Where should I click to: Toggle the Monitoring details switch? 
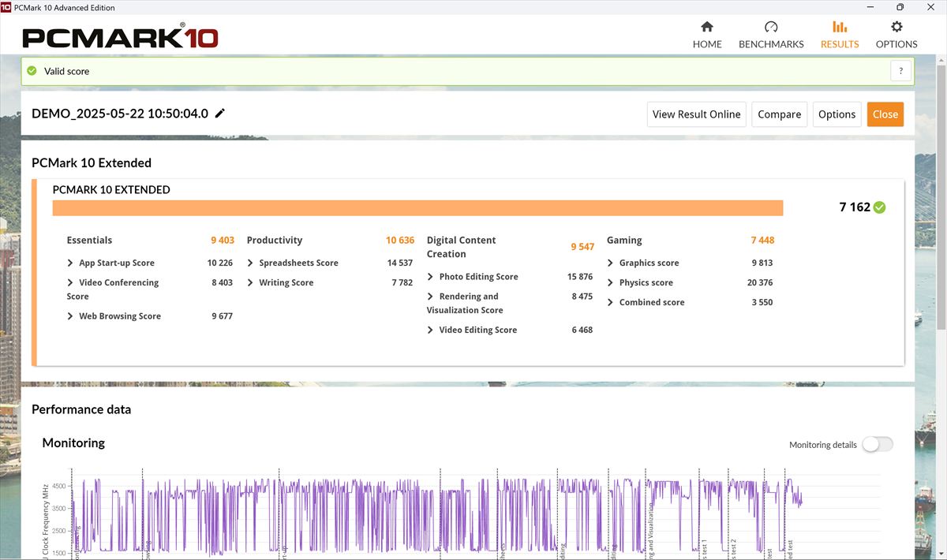point(878,444)
